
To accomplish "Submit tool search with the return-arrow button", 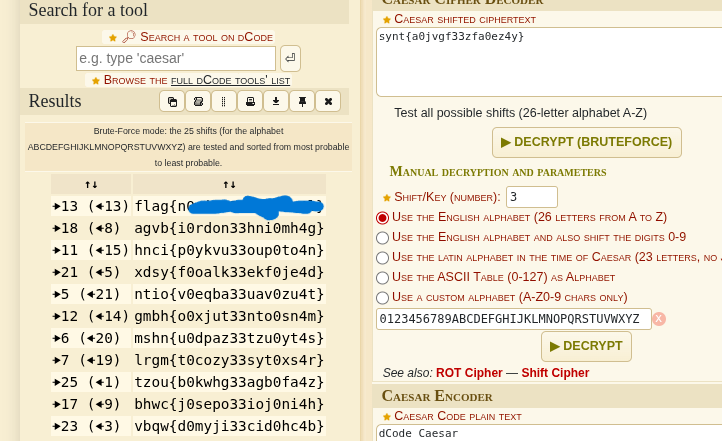I will [290, 58].
